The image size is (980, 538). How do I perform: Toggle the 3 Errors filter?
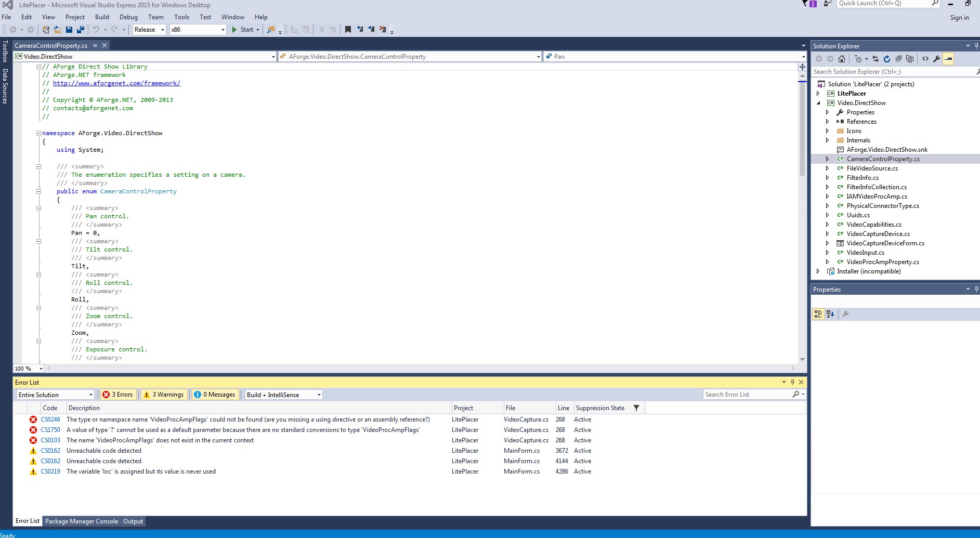click(x=117, y=395)
